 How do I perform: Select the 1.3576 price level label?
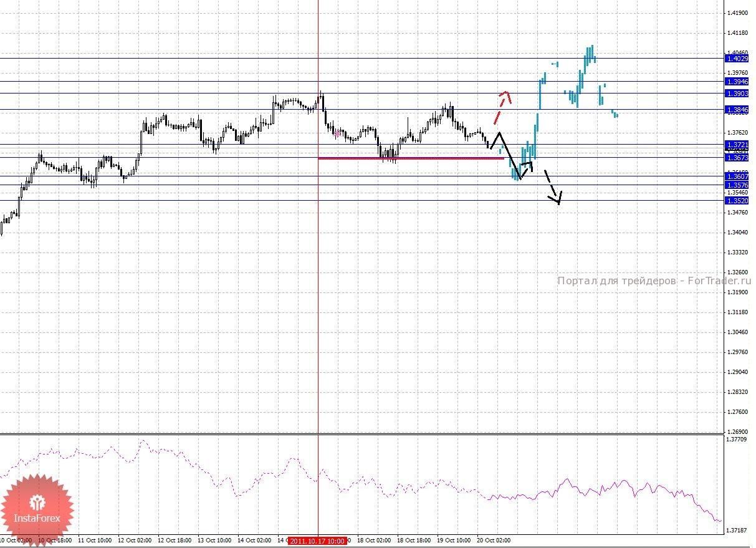pyautogui.click(x=737, y=185)
